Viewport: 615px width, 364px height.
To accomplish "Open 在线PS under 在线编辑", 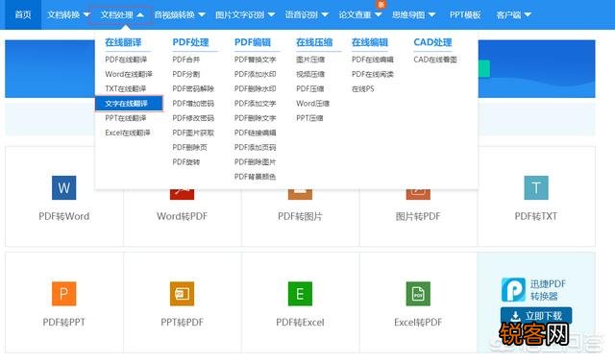I will click(x=363, y=88).
